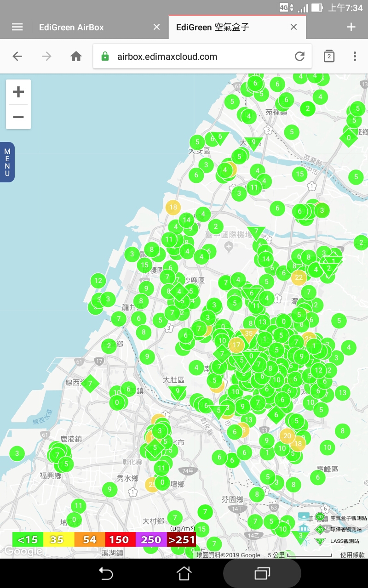The width and height of the screenshot is (368, 588).
Task: Tap the battery icon in status bar
Action: click(317, 8)
